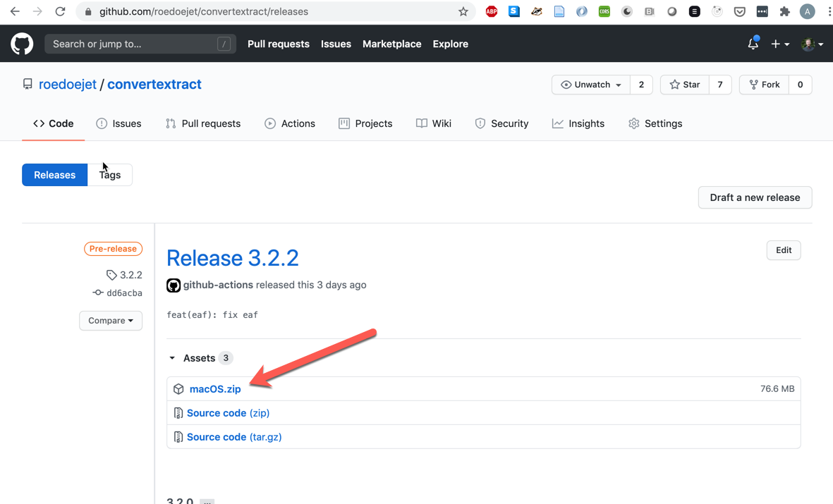The image size is (833, 504).
Task: Focus the Search or jump to field
Action: click(x=140, y=44)
